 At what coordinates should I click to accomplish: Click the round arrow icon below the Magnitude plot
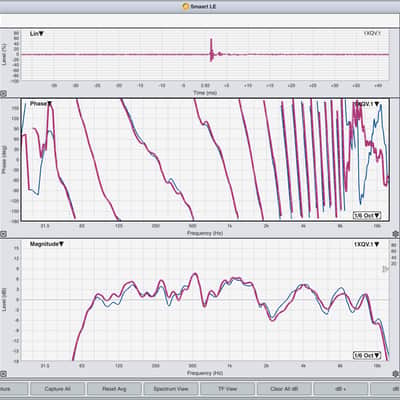tap(3, 374)
